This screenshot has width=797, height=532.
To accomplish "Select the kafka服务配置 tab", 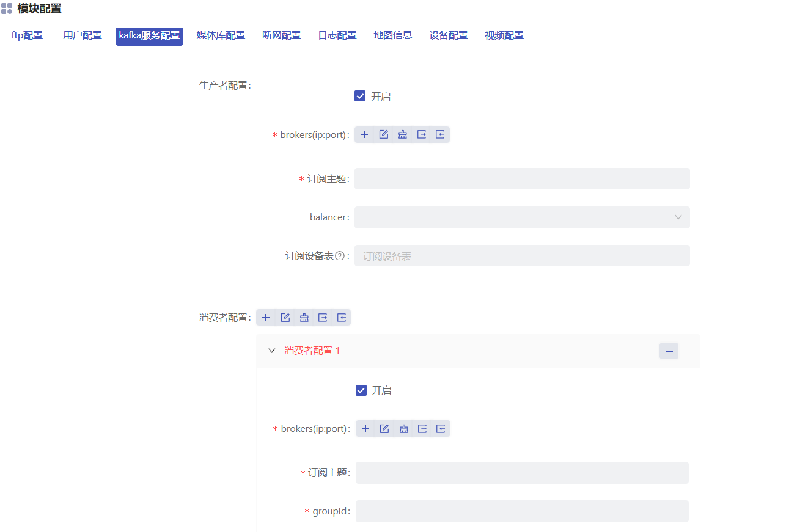I will 149,36.
